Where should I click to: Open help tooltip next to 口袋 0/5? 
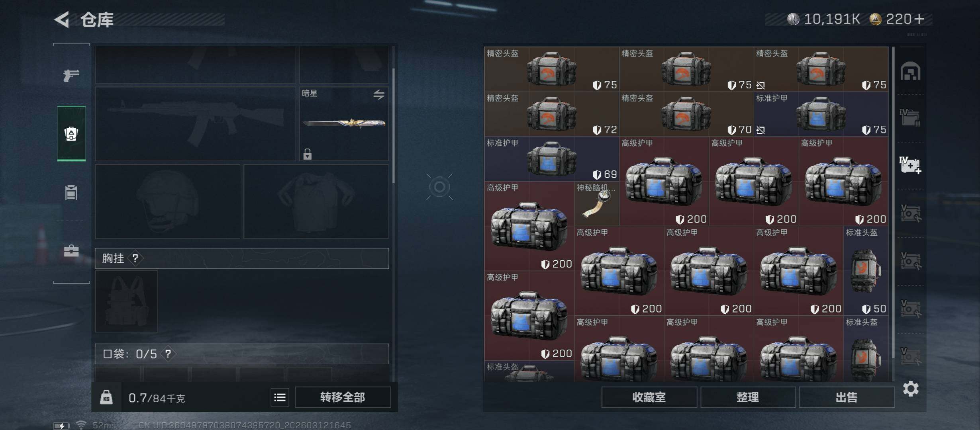[x=168, y=354]
